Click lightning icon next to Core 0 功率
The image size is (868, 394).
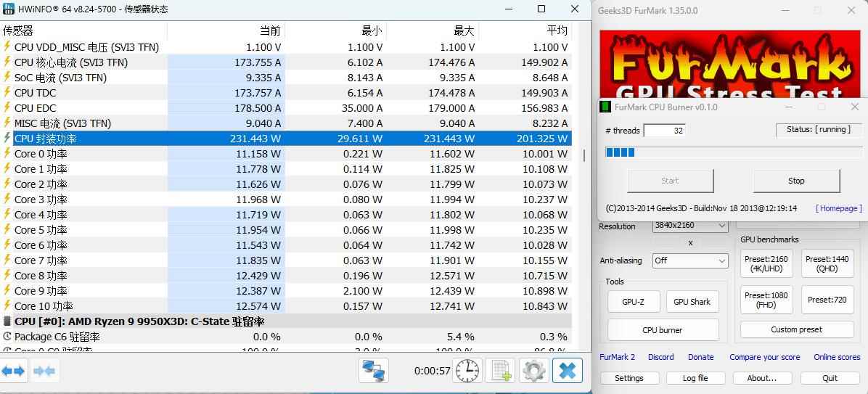pos(7,153)
